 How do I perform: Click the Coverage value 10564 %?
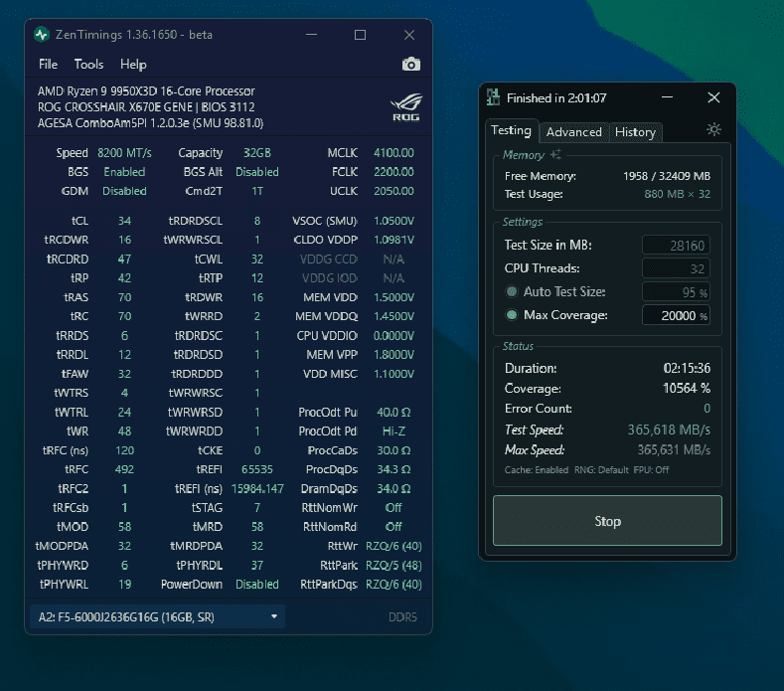click(x=686, y=389)
